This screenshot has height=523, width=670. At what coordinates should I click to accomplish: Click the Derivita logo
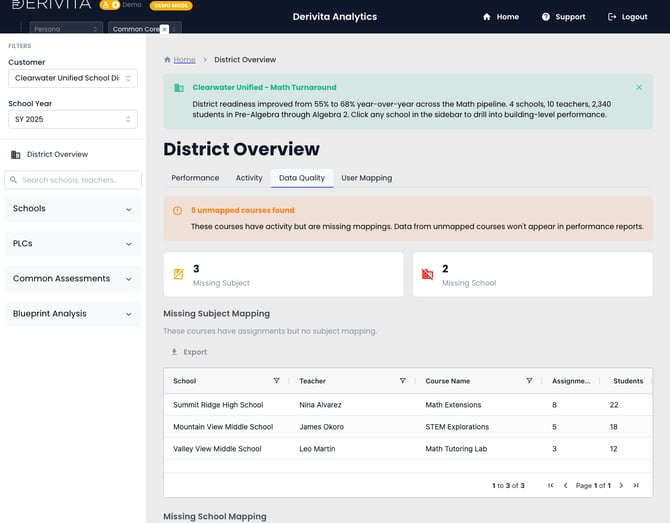(51, 5)
